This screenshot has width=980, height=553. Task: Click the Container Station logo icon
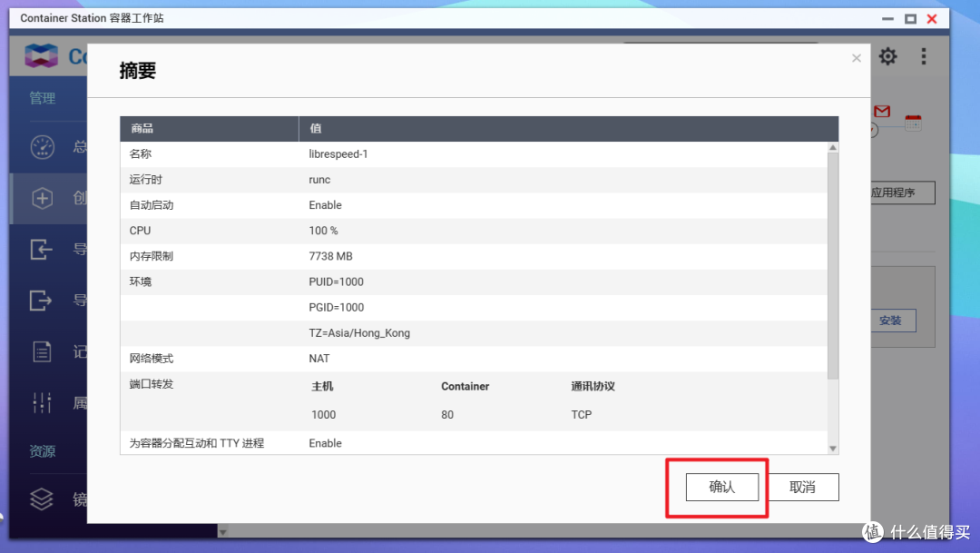coord(41,56)
